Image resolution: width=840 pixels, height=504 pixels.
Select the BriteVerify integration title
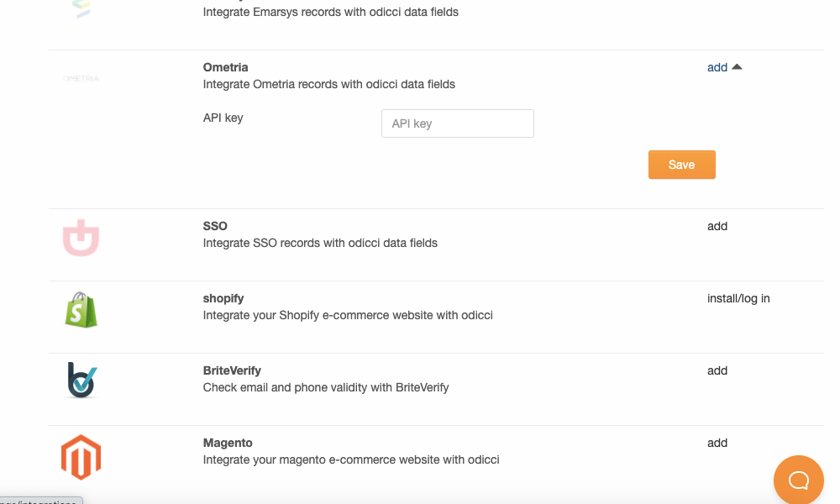(x=232, y=370)
